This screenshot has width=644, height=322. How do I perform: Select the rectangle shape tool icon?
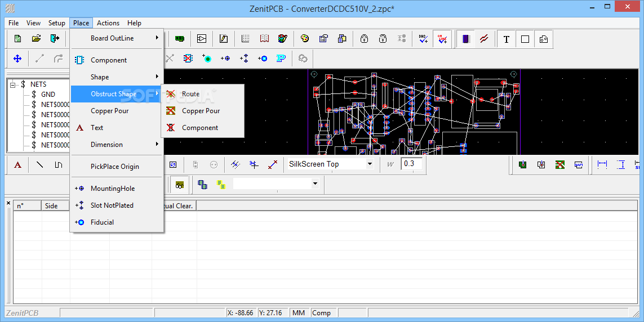coord(525,39)
